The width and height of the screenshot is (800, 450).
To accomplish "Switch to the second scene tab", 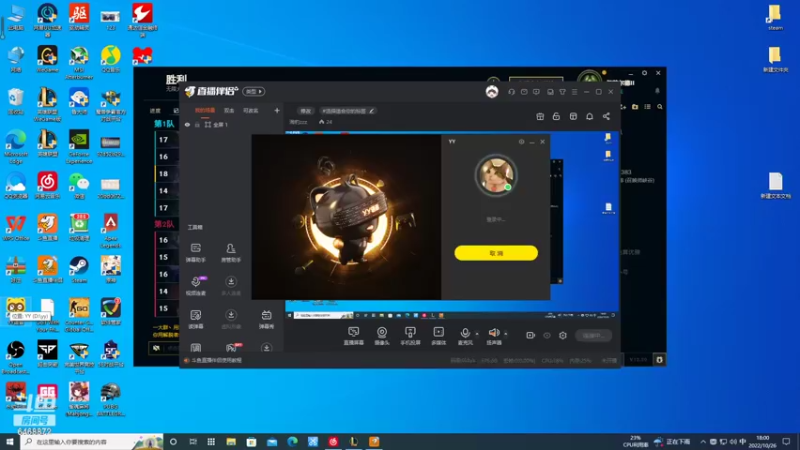I will click(x=229, y=110).
